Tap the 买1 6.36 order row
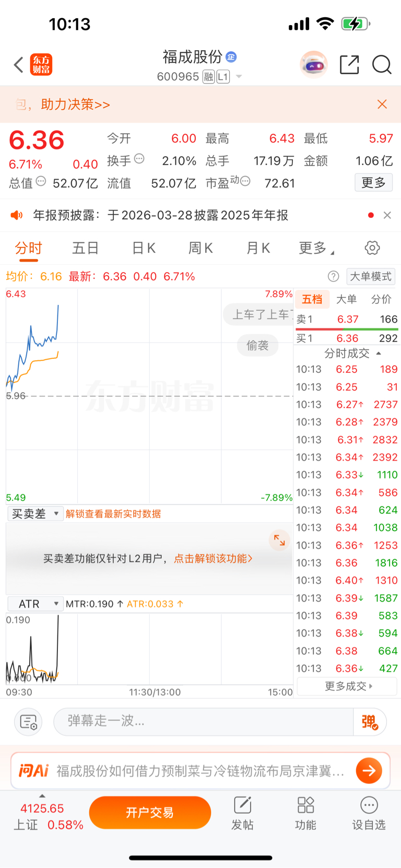This screenshot has width=401, height=868. pos(347,338)
